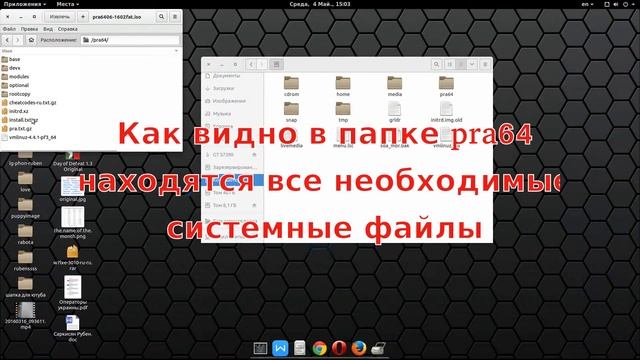Open the home folder in file manager

point(343,87)
